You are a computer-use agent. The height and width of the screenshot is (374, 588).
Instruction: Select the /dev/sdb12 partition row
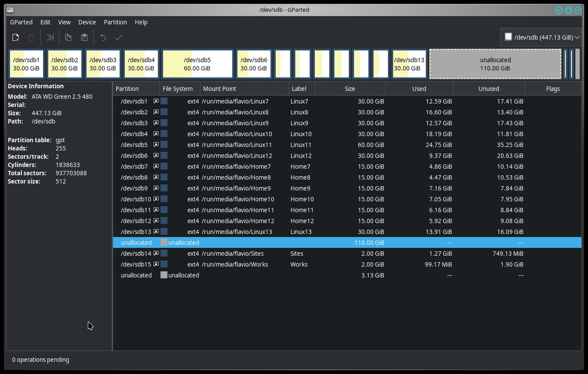(x=347, y=221)
